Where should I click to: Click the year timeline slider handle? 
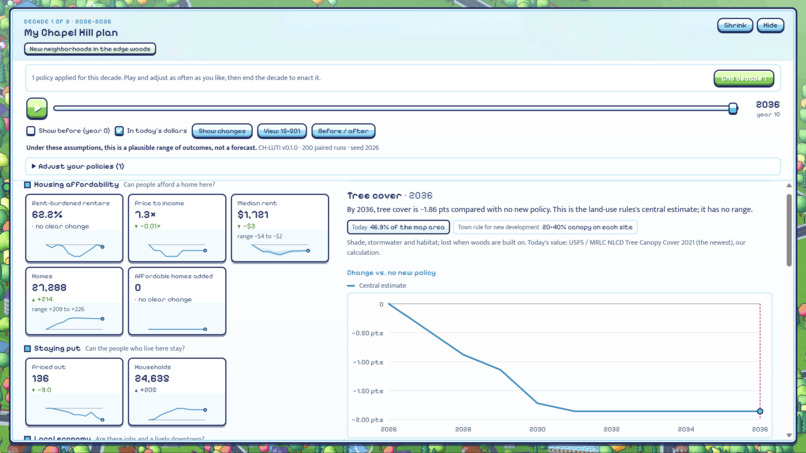(733, 108)
